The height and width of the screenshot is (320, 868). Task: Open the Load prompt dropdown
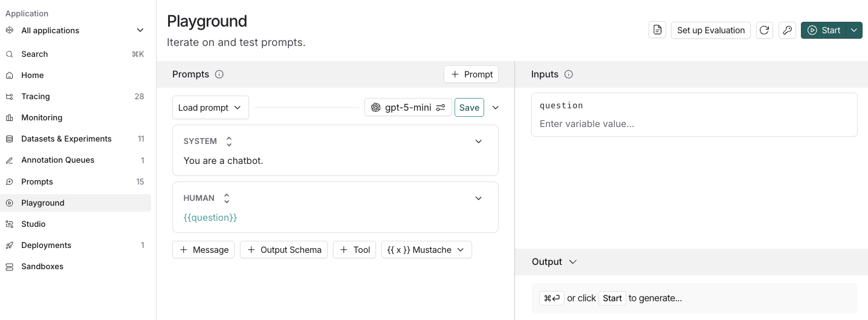click(x=210, y=108)
